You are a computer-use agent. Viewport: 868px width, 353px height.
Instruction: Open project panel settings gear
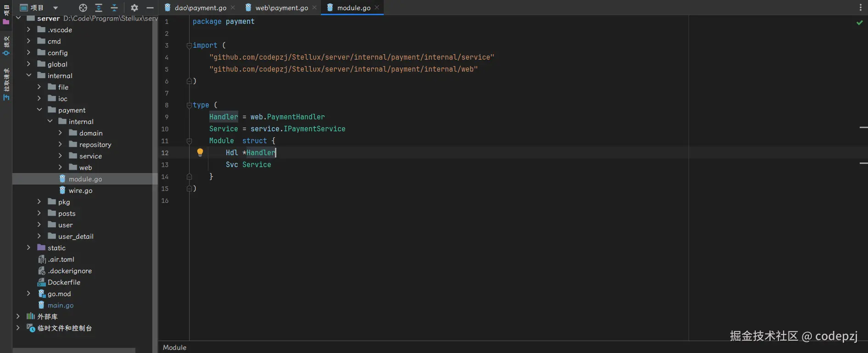point(134,8)
